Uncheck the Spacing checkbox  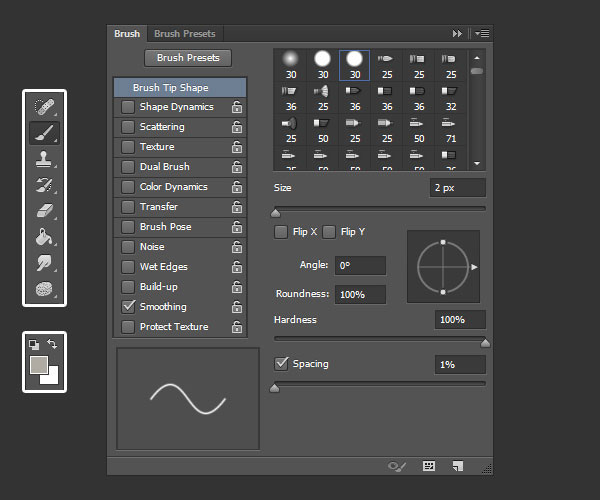281,364
